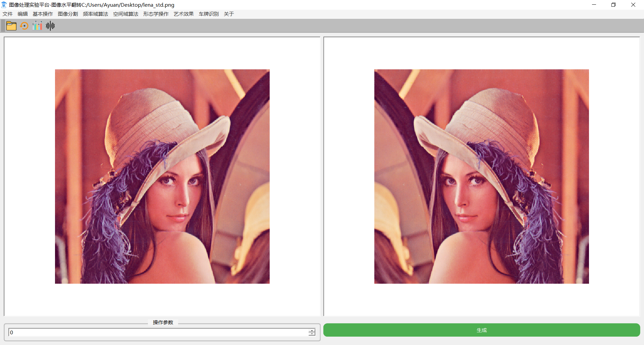This screenshot has height=345, width=644.
Task: Show the histogram via bar chart icon
Action: tap(37, 26)
